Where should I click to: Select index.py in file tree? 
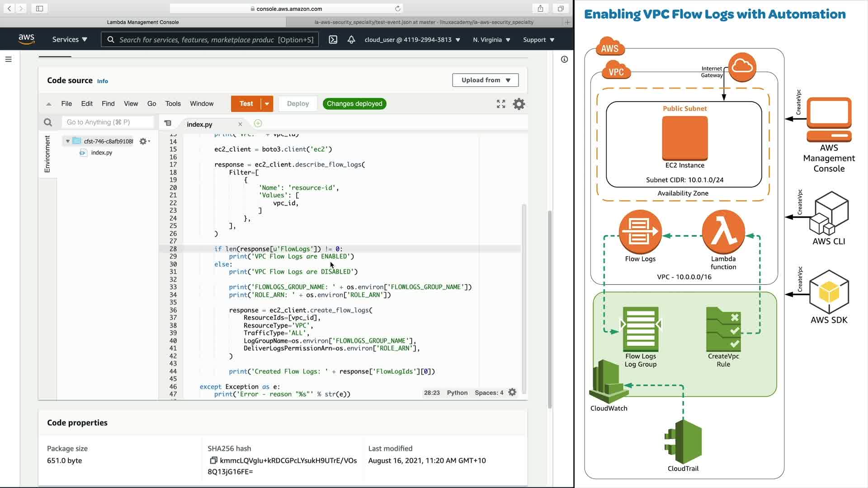pos(101,153)
